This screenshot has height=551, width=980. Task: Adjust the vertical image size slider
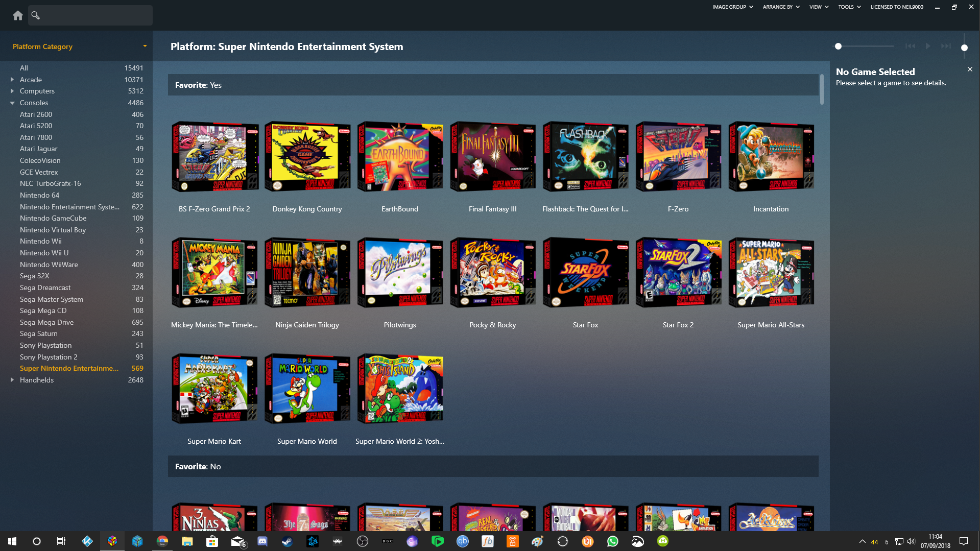(x=964, y=46)
